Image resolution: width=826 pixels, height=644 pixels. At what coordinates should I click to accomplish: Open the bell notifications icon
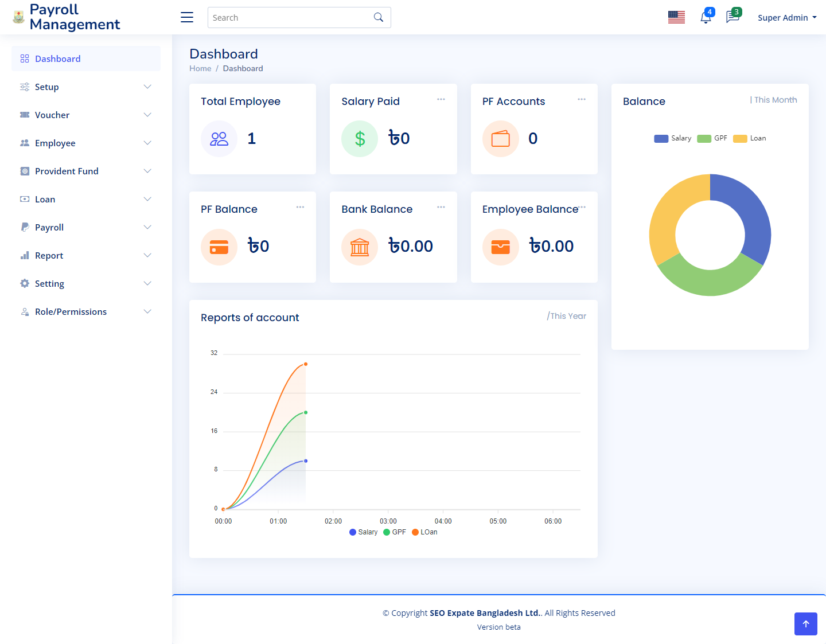tap(706, 17)
